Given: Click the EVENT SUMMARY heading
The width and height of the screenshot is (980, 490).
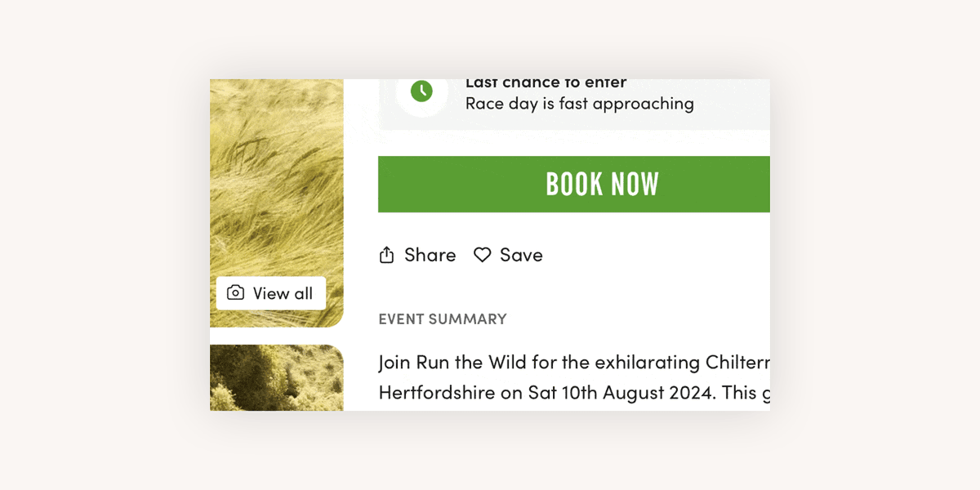Looking at the screenshot, I should [443, 319].
